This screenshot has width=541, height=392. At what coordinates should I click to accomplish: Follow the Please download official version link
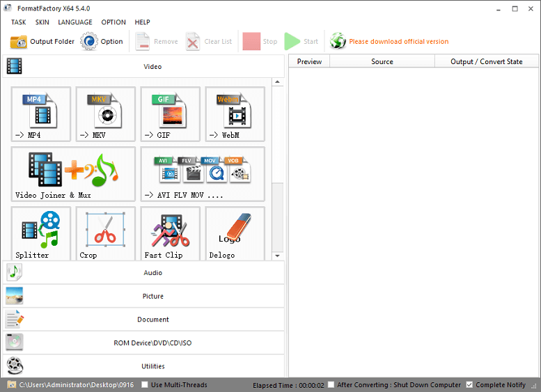(x=398, y=42)
